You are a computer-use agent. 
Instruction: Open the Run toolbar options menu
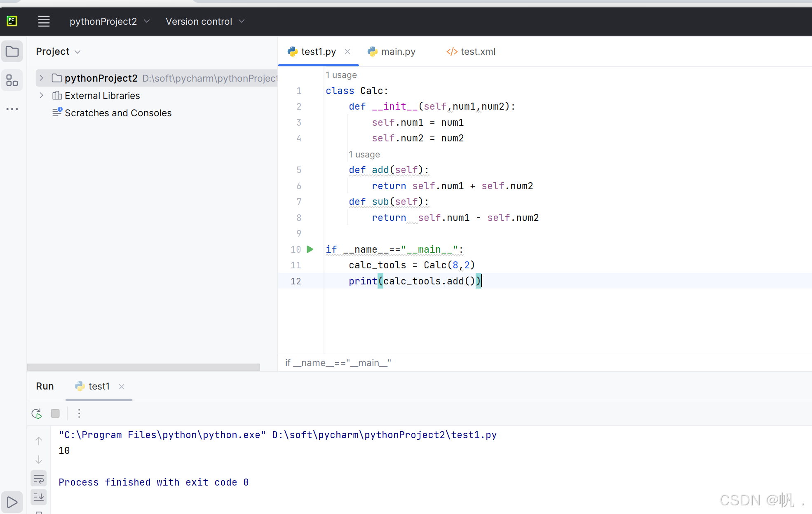click(79, 413)
